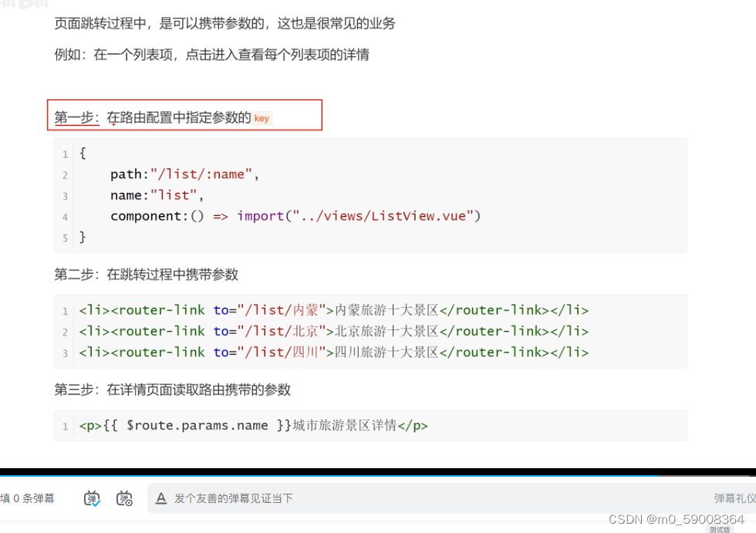Click the 填 0 条弹幕 danmaku counter
The width and height of the screenshot is (756, 533).
(x=27, y=498)
